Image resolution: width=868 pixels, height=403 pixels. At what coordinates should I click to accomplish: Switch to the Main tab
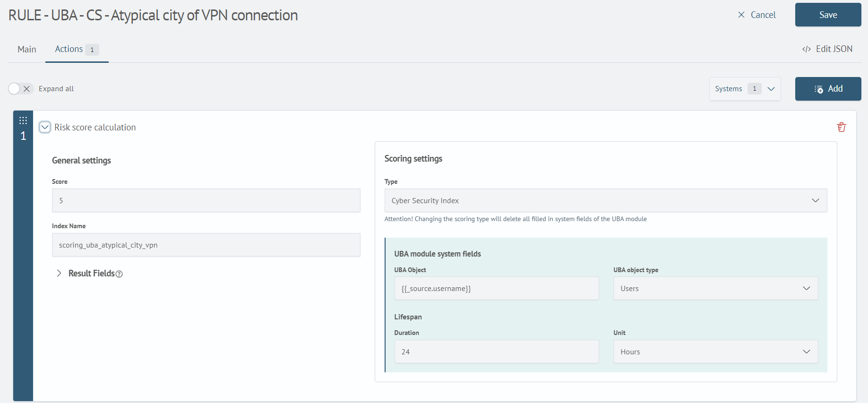(x=27, y=49)
